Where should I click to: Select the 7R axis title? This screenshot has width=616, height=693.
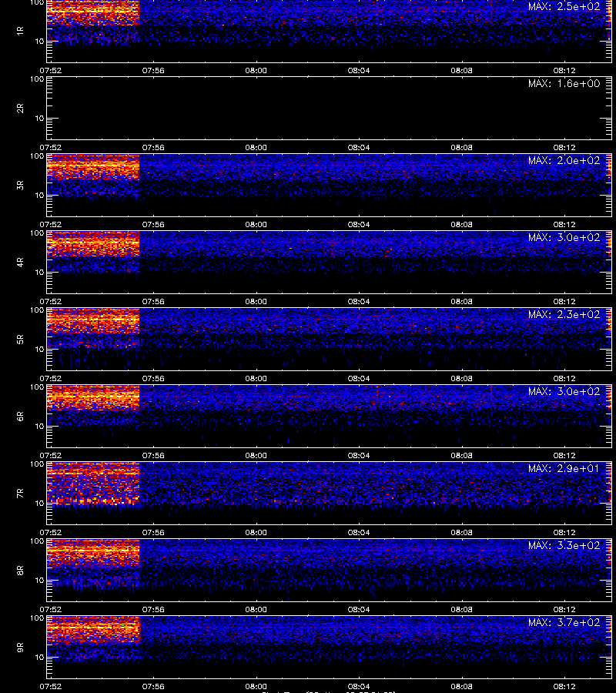click(x=20, y=494)
